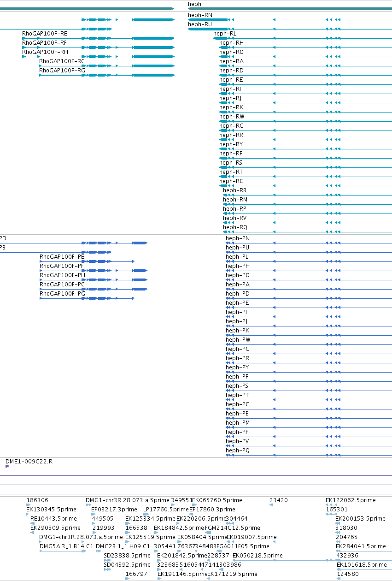Image resolution: width=392 pixels, height=581 pixels.
Task: Select the heph-PU protein label
Action: [x=238, y=248]
